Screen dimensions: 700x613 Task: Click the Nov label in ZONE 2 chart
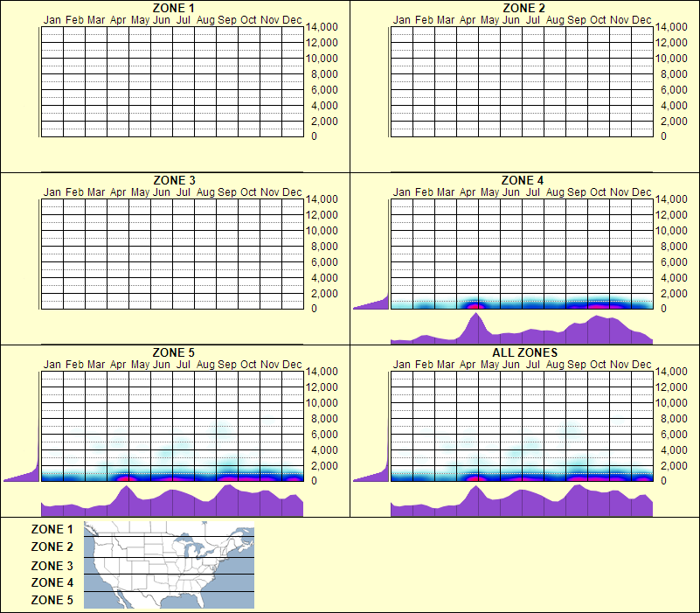point(620,20)
